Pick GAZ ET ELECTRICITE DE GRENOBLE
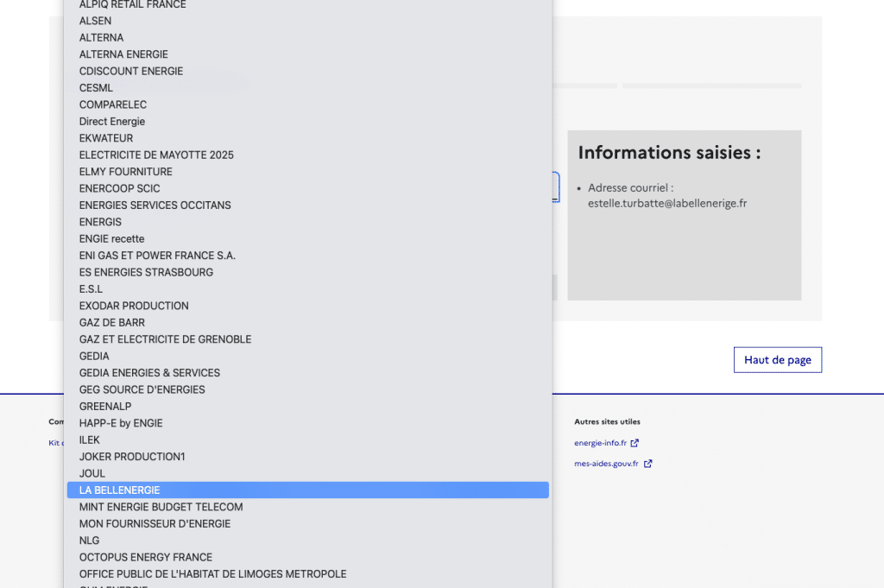Image resolution: width=884 pixels, height=588 pixels. tap(165, 339)
